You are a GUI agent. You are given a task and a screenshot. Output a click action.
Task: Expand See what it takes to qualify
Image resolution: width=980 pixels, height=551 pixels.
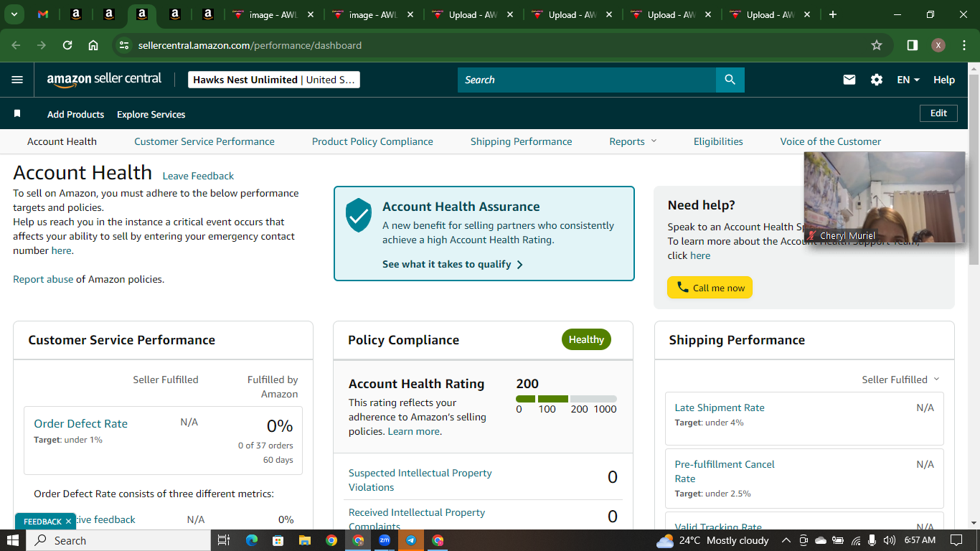pyautogui.click(x=453, y=264)
